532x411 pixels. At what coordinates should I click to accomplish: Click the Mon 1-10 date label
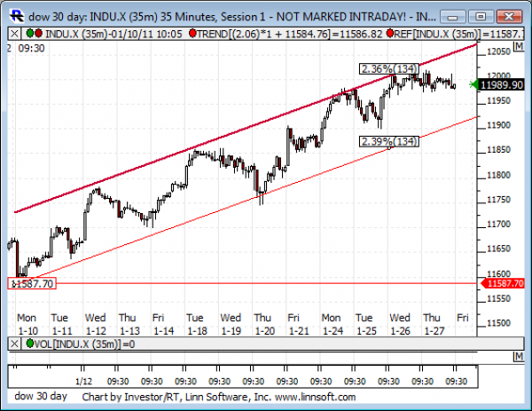27,324
